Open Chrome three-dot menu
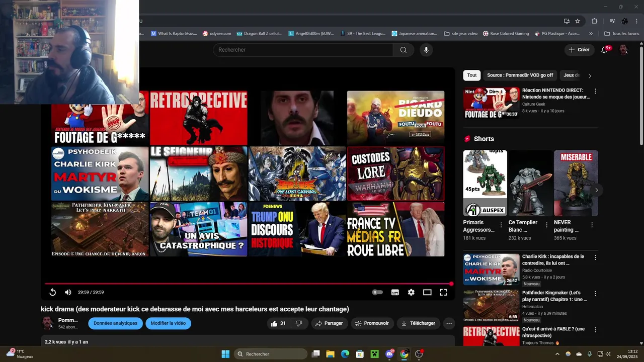644x362 pixels. [637, 21]
